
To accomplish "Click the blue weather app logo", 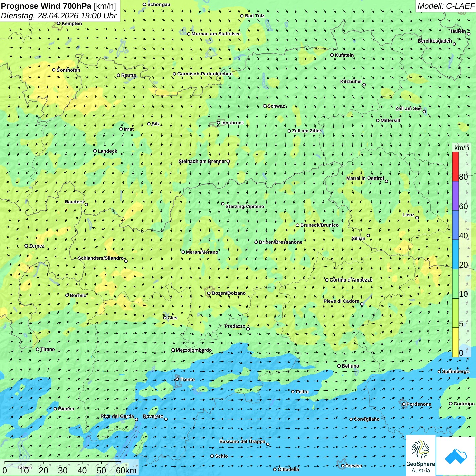I will 456,456.
